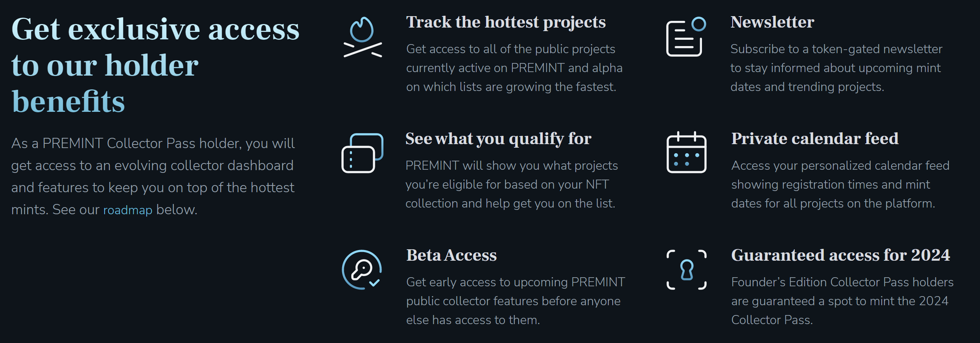
Task: Click the calendar feed icon
Action: tap(687, 152)
